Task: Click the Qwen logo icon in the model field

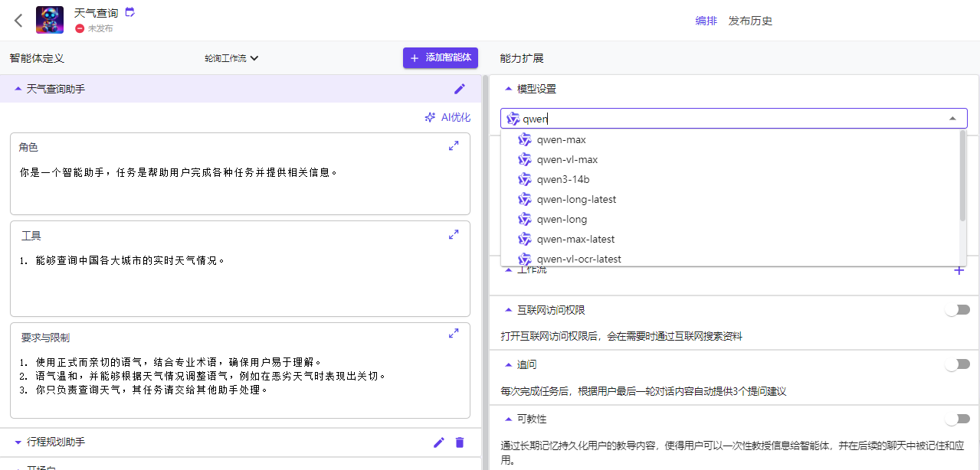Action: tap(513, 119)
